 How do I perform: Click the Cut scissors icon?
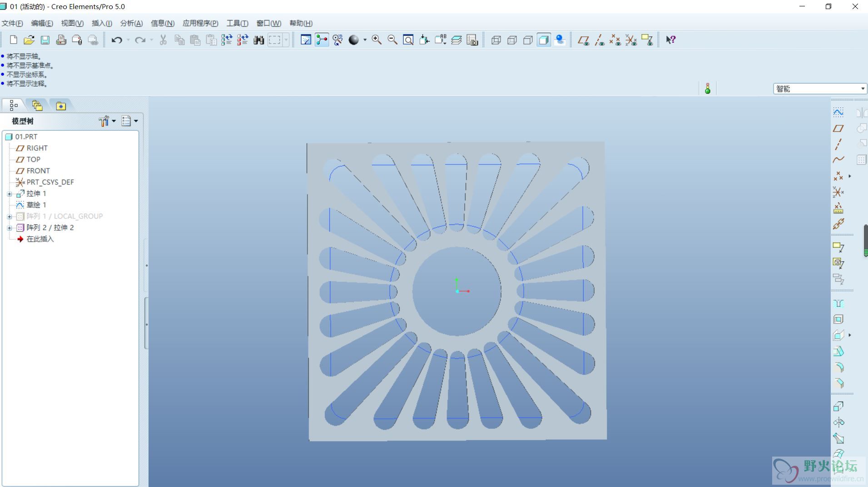163,40
